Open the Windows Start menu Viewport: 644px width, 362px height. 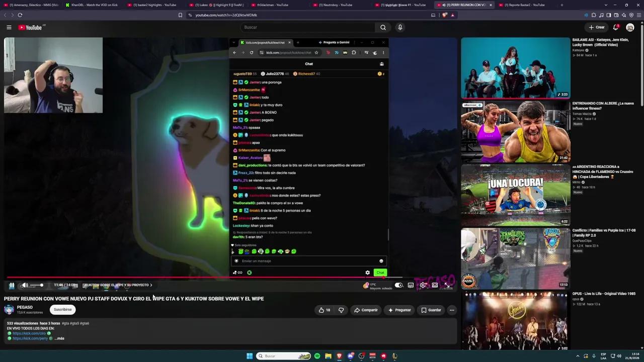pyautogui.click(x=250, y=356)
